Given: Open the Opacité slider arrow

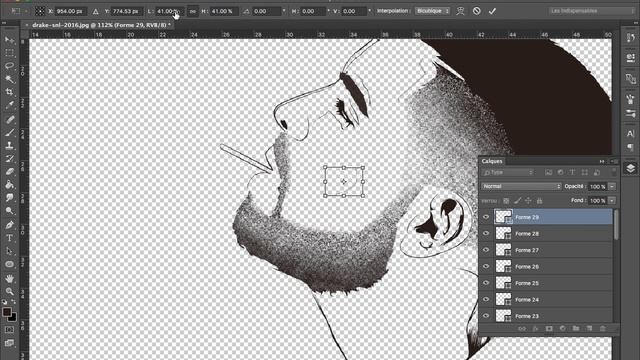Looking at the screenshot, I should (612, 187).
